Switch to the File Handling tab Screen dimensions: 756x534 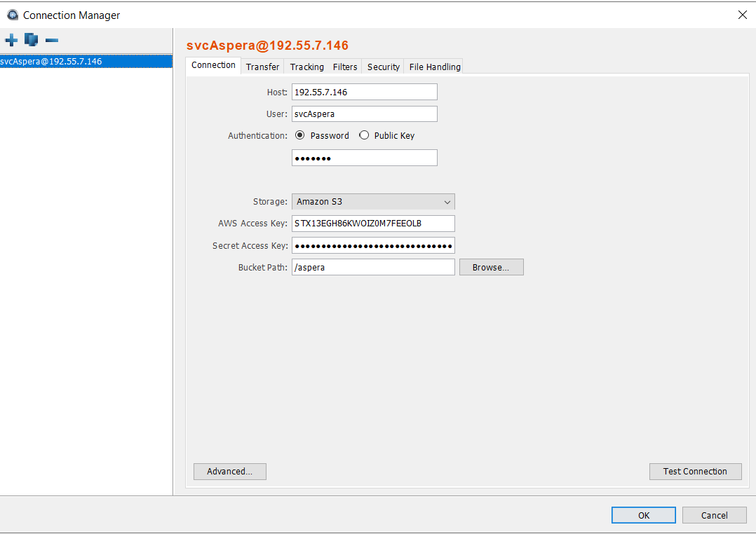point(435,67)
